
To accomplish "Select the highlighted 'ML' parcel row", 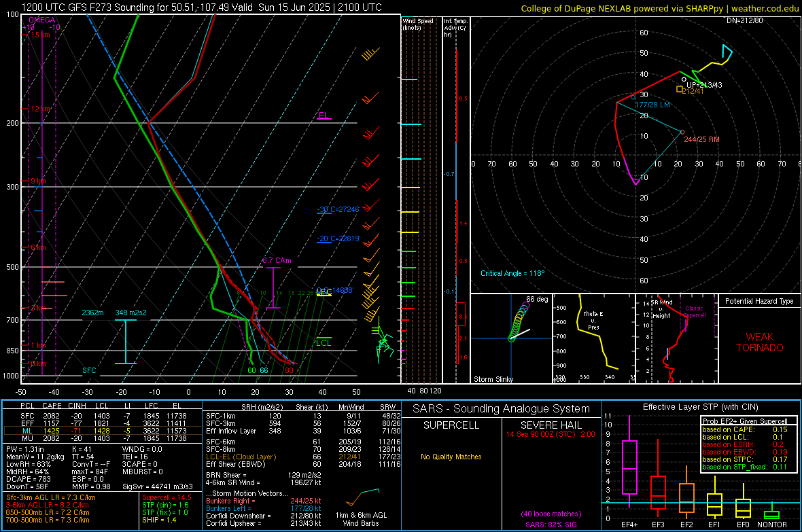I will [103, 431].
